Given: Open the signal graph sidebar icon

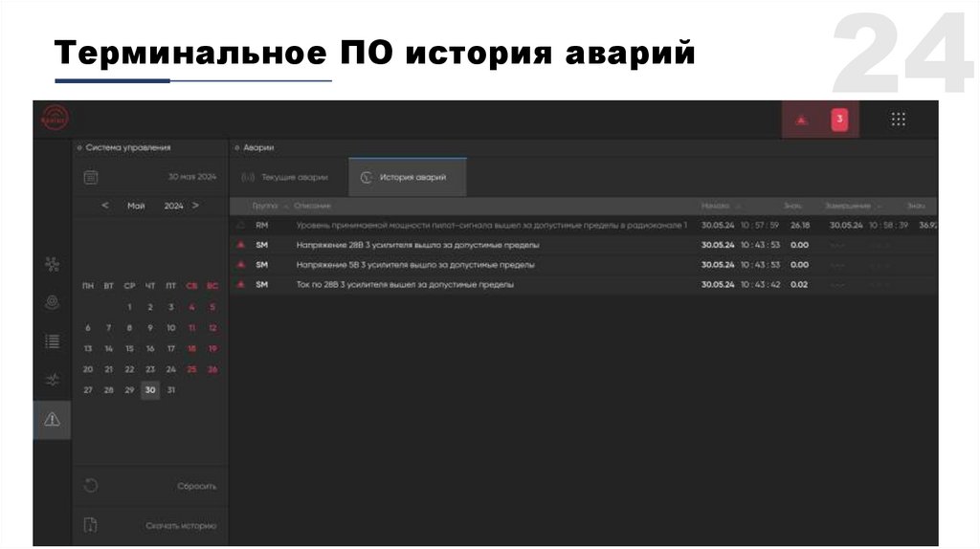Looking at the screenshot, I should click(53, 380).
